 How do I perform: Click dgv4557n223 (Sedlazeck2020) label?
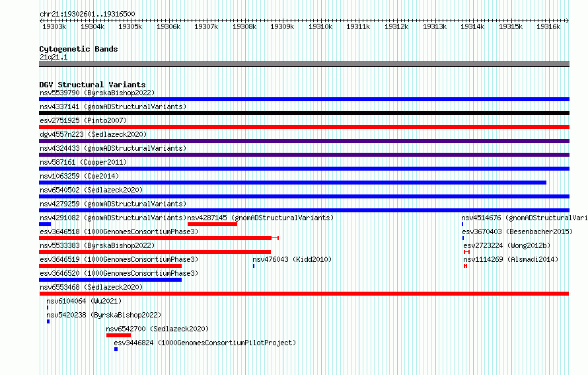[93, 134]
